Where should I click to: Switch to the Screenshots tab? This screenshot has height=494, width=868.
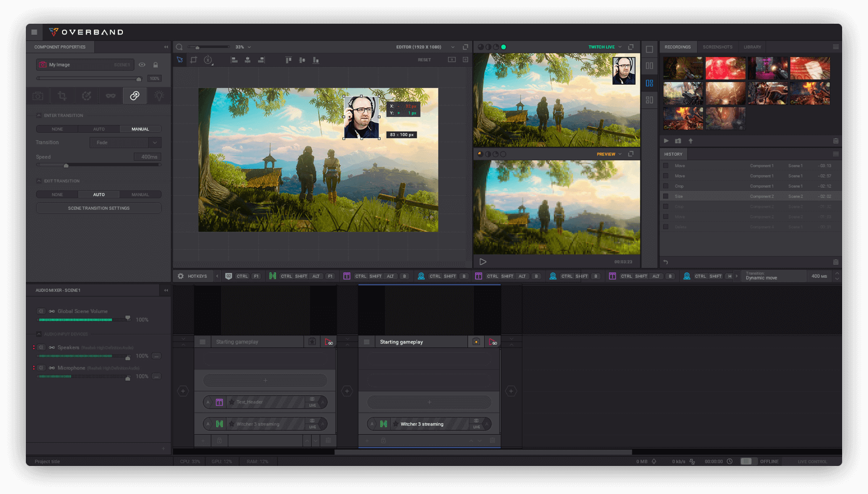[x=718, y=47]
